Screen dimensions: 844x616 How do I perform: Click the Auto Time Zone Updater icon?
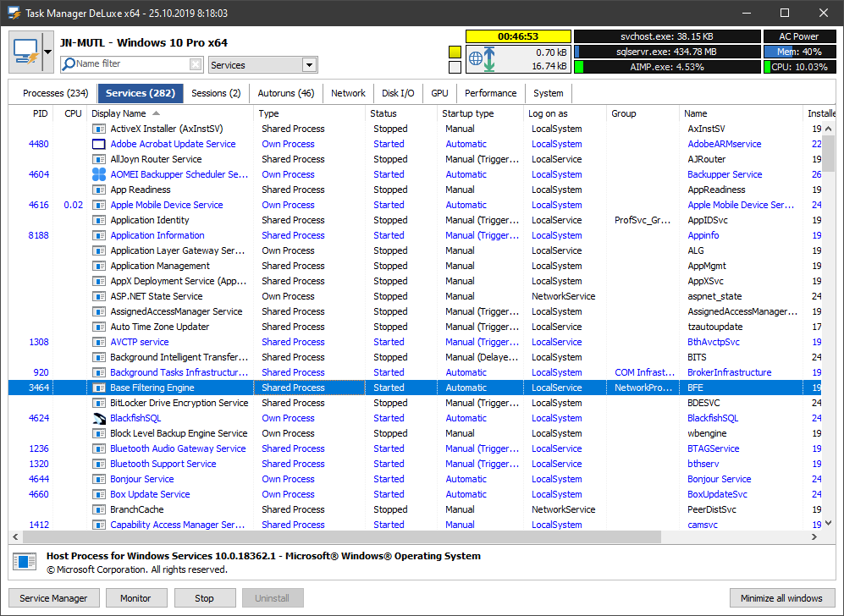tap(98, 327)
